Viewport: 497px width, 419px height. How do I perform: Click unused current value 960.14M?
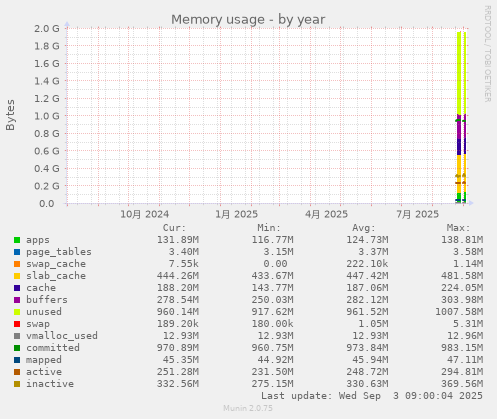(x=178, y=312)
